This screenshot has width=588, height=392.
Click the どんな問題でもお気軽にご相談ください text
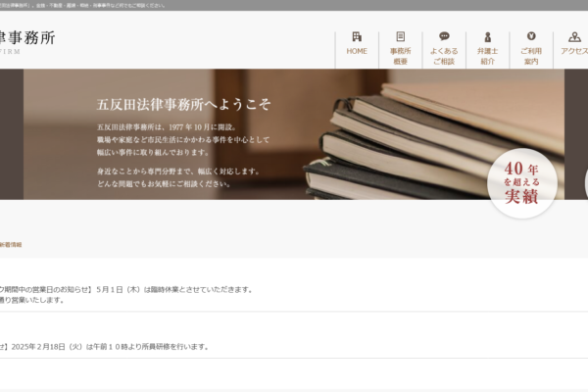click(164, 184)
